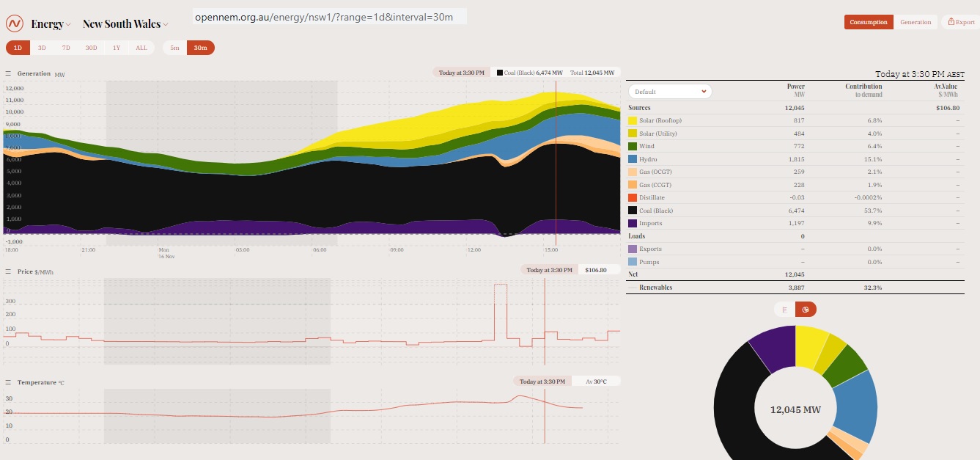Screen dimensions: 980x460
Task: Click the URL address field
Action: tap(330, 17)
